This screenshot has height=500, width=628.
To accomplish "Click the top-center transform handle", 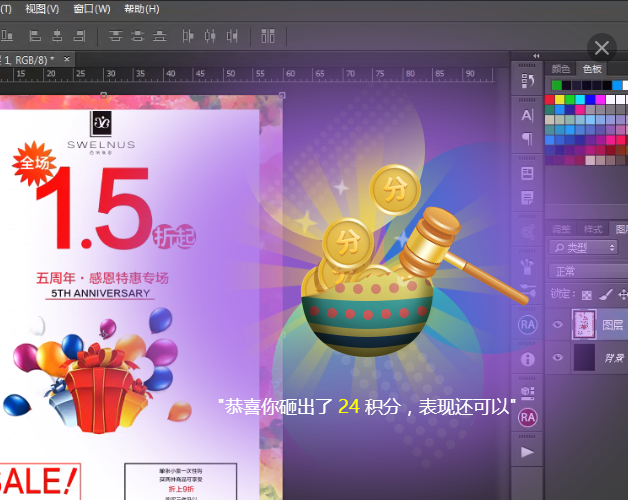I will [x=104, y=95].
